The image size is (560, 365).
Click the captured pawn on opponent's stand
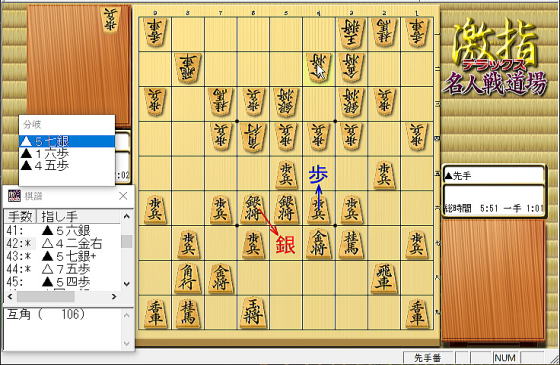111,19
